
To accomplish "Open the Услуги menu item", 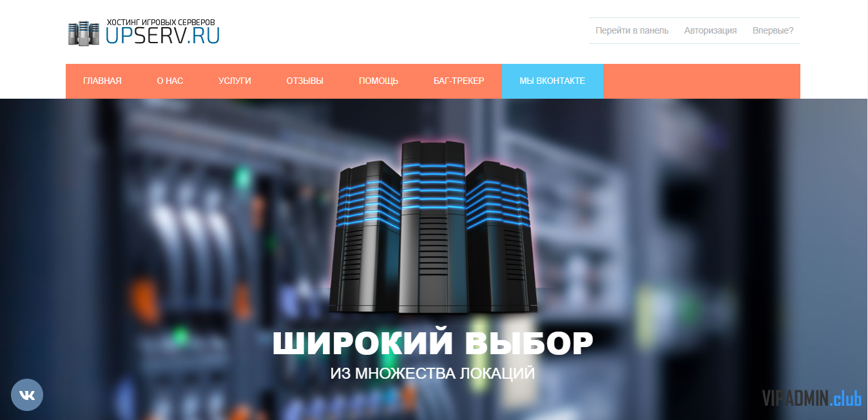I will [235, 81].
